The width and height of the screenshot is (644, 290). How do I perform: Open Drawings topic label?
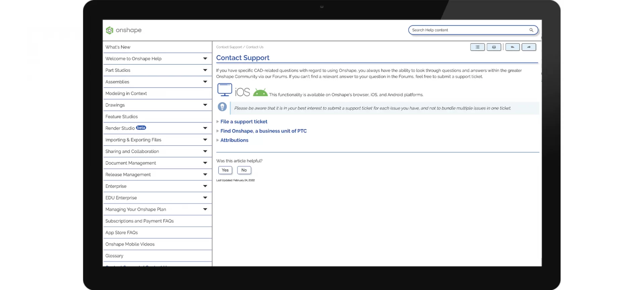tap(115, 105)
